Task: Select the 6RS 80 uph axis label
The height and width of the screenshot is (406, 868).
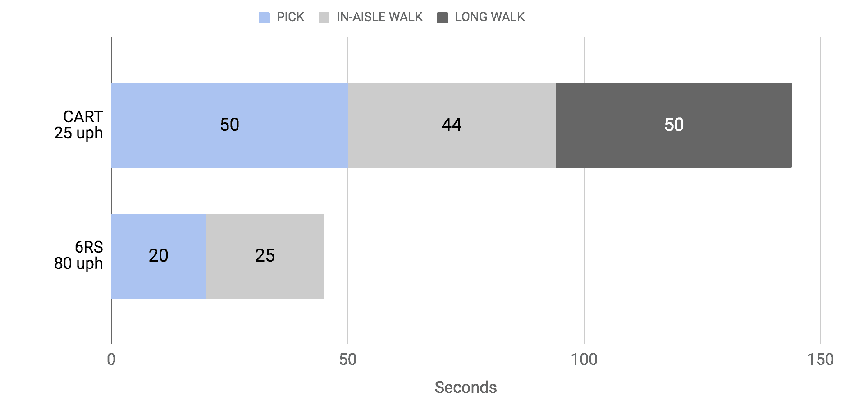Action: tap(79, 255)
